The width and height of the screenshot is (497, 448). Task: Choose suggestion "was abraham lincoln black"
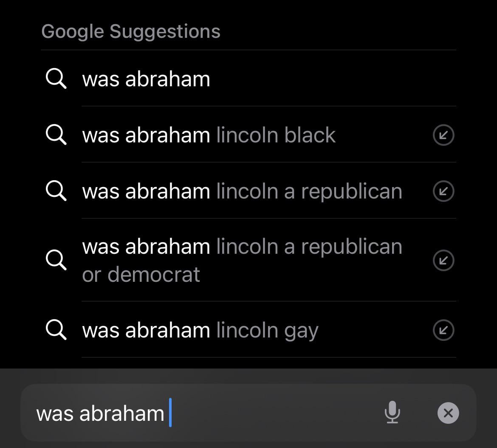pyautogui.click(x=209, y=135)
